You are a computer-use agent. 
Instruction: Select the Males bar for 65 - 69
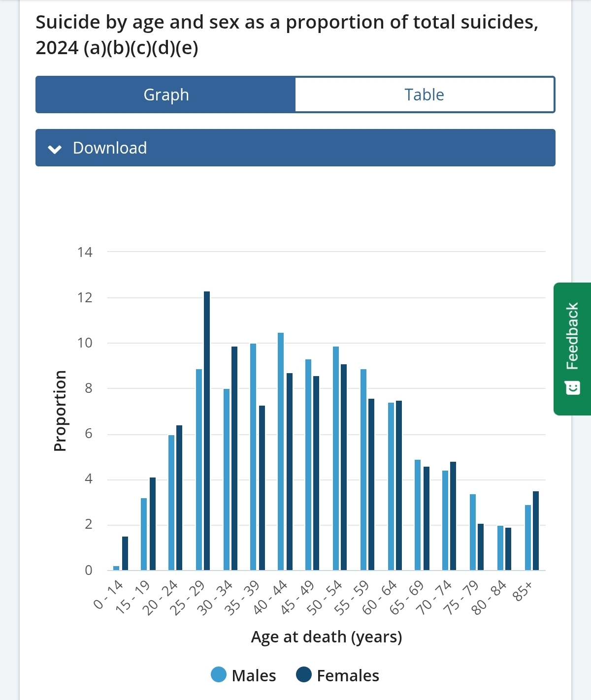[x=418, y=515]
